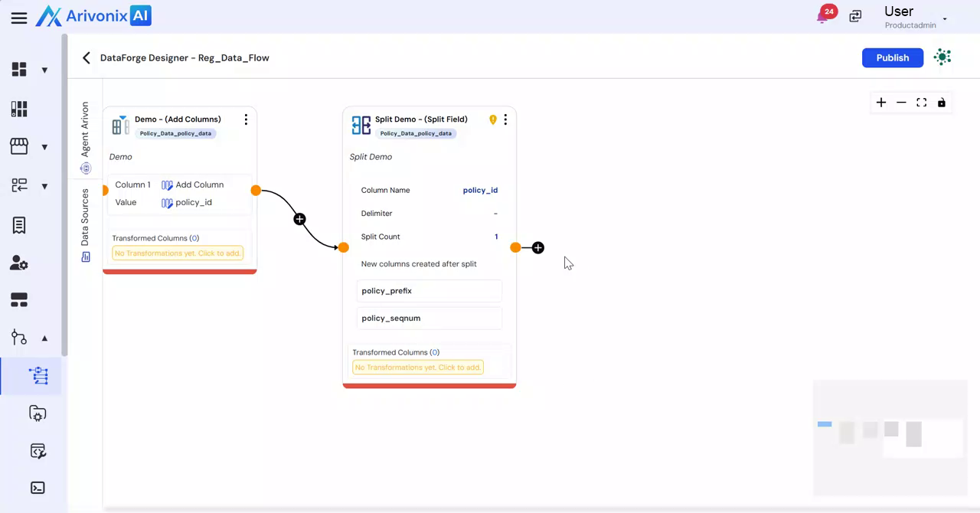Fit canvas view to screen
The width and height of the screenshot is (980, 513).
coord(922,103)
